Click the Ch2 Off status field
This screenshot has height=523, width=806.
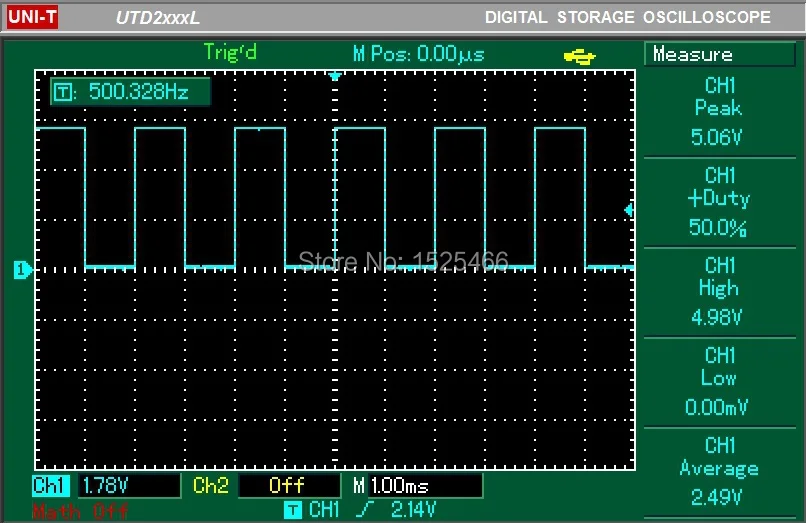(289, 485)
